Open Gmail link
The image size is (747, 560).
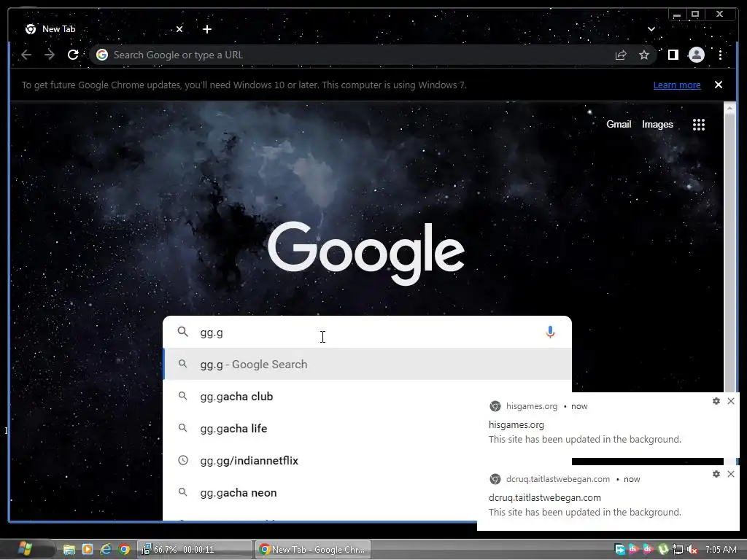(619, 124)
